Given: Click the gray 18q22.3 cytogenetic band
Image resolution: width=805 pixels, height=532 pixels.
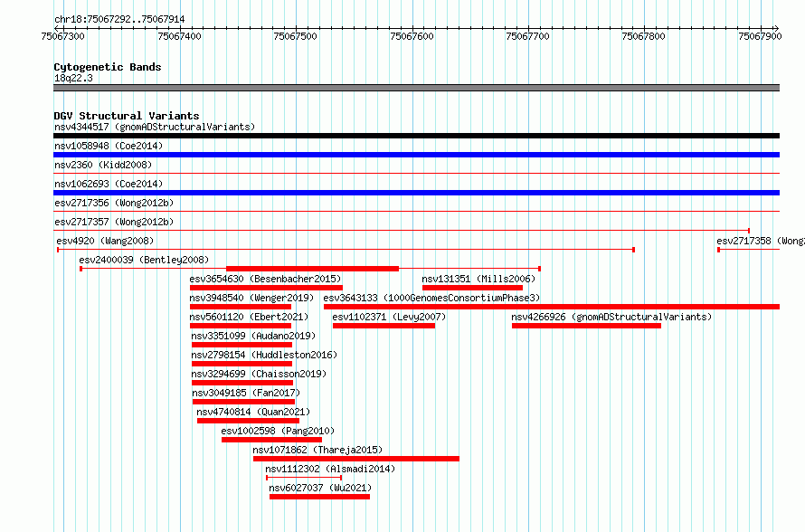Looking at the screenshot, I should pos(416,88).
